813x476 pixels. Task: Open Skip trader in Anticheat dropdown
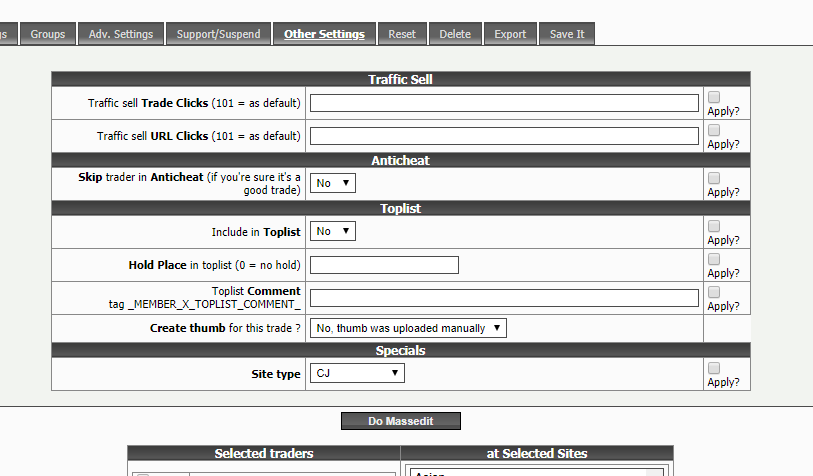[333, 183]
